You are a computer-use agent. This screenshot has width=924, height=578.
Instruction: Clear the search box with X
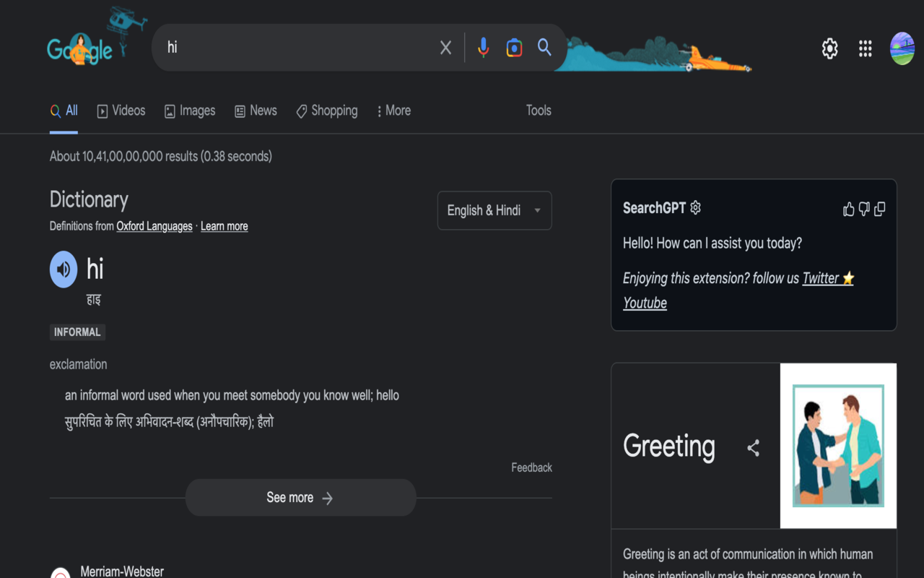[x=445, y=48]
